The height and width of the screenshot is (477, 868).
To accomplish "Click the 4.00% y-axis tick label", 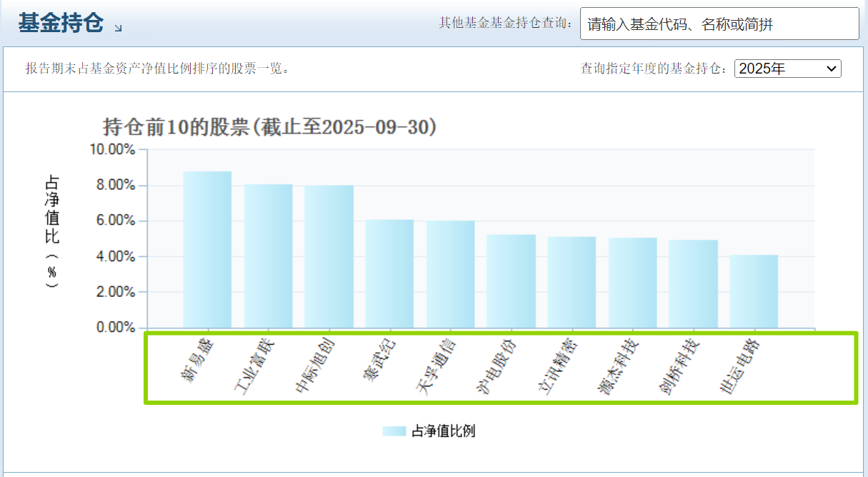I will point(114,256).
